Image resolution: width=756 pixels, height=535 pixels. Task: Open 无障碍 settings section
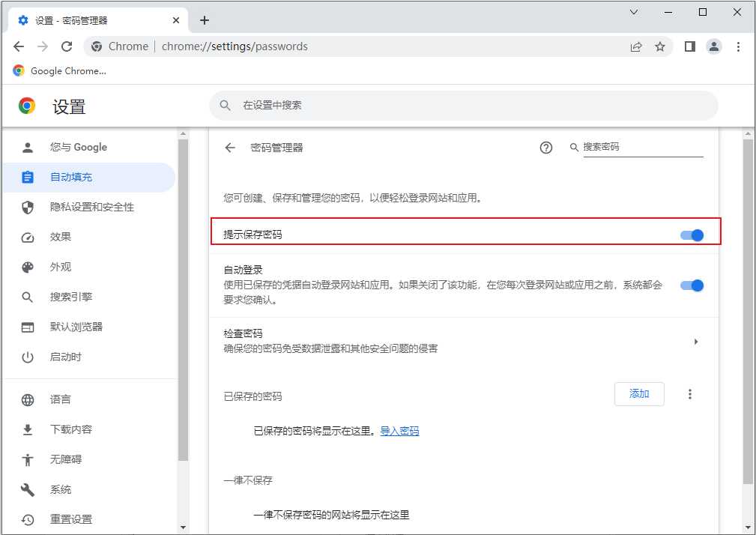(x=89, y=459)
